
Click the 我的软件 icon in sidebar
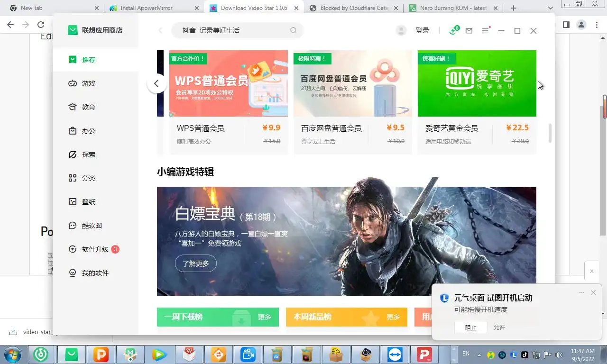pos(73,273)
